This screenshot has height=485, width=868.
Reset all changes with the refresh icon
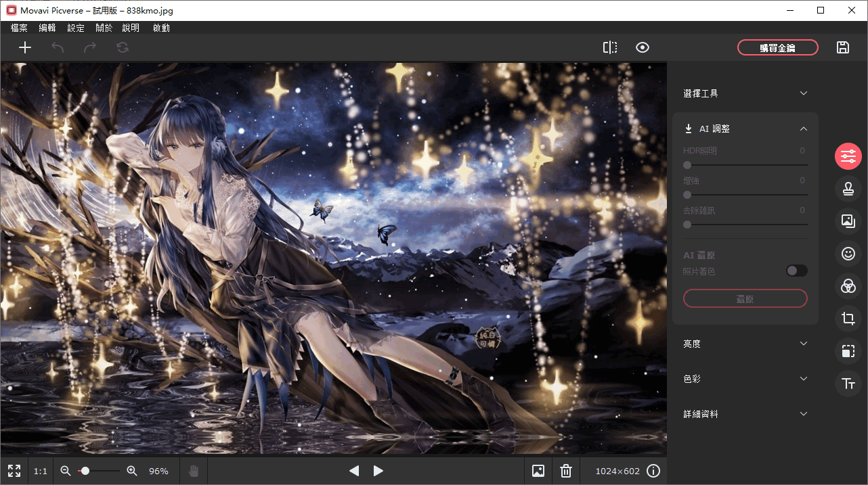pos(123,47)
